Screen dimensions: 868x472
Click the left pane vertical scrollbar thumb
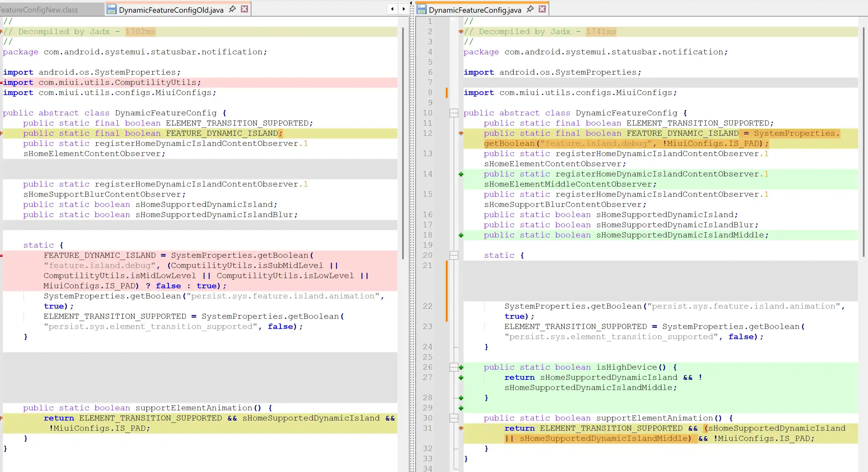pos(403,143)
